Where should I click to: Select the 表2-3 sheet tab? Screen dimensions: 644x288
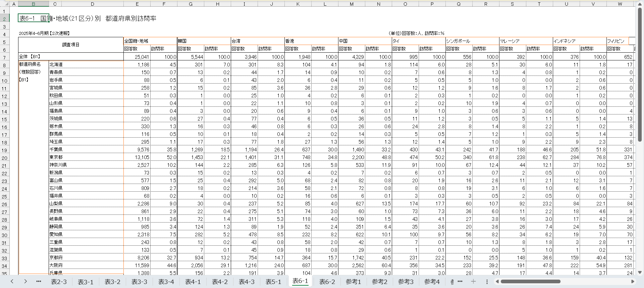point(59,282)
